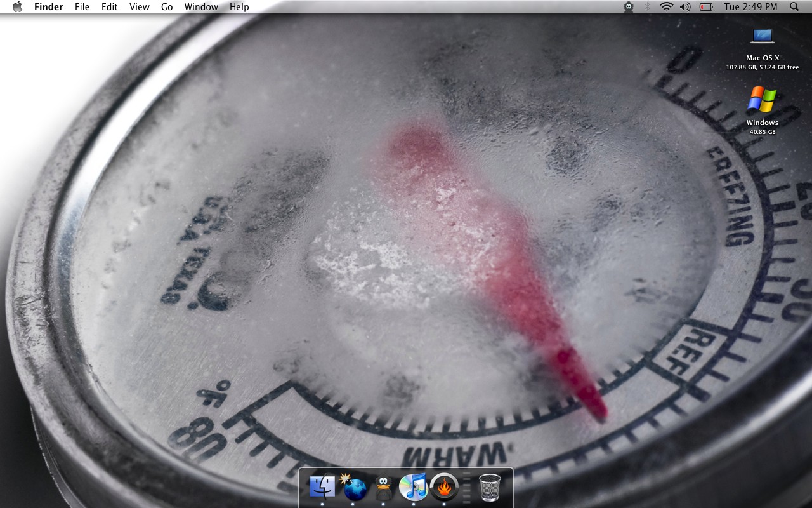Open the Help menu

(x=239, y=6)
